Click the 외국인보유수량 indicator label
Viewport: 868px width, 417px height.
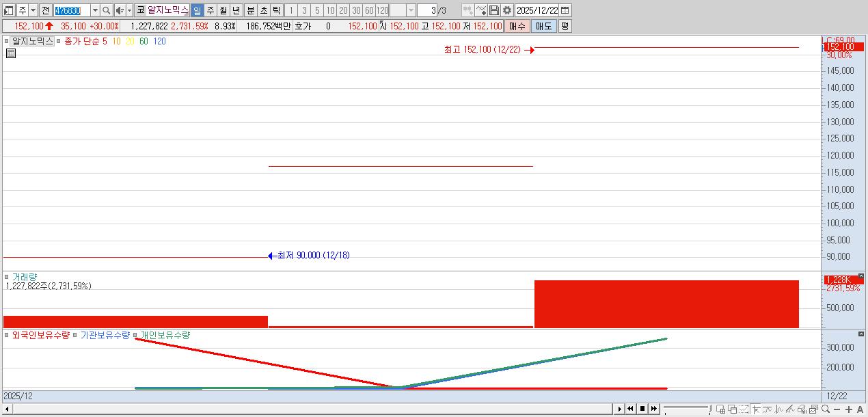point(41,335)
